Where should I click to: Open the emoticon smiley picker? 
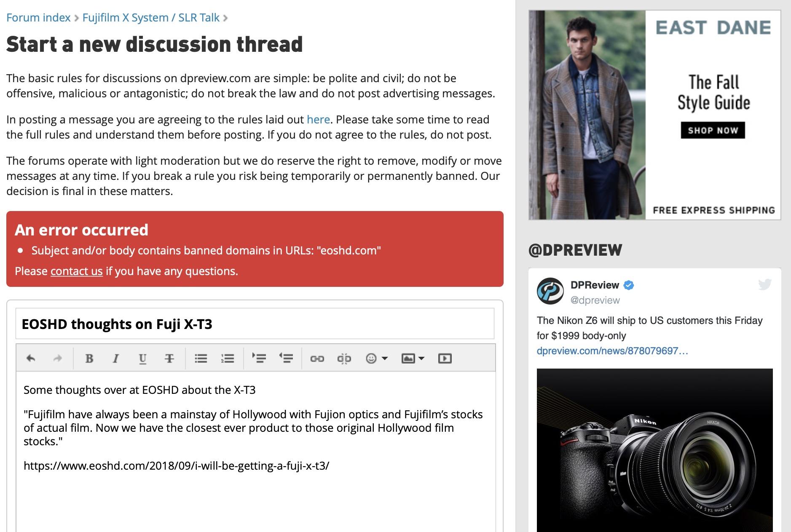coord(376,358)
